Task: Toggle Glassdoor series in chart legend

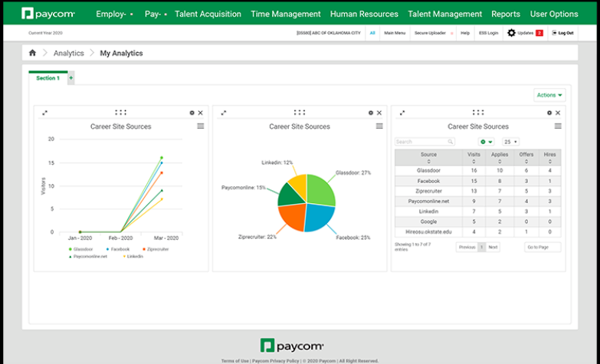Action: pos(80,249)
